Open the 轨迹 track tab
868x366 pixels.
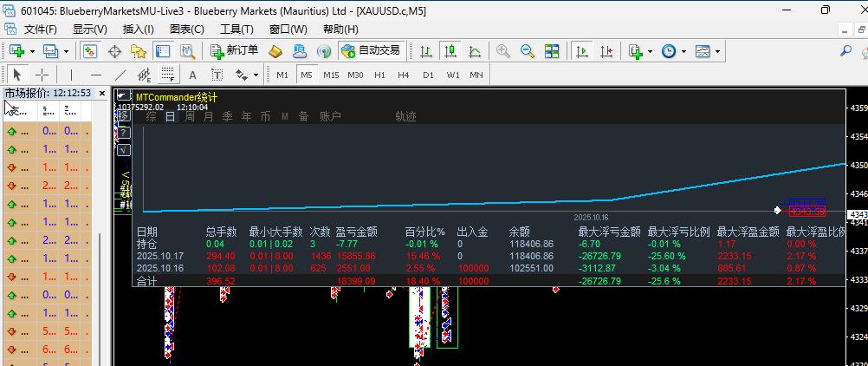coord(405,116)
